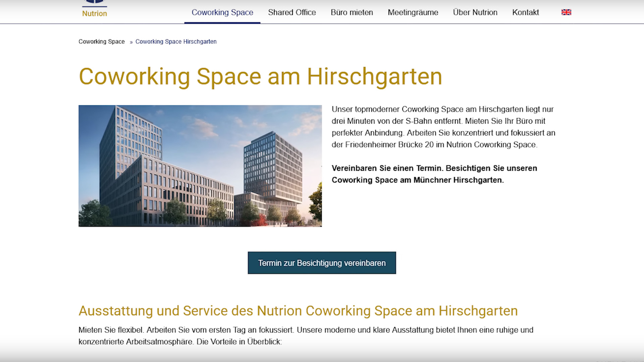
Task: Click the Nutrion wordmark under the logo
Action: pos(95,13)
